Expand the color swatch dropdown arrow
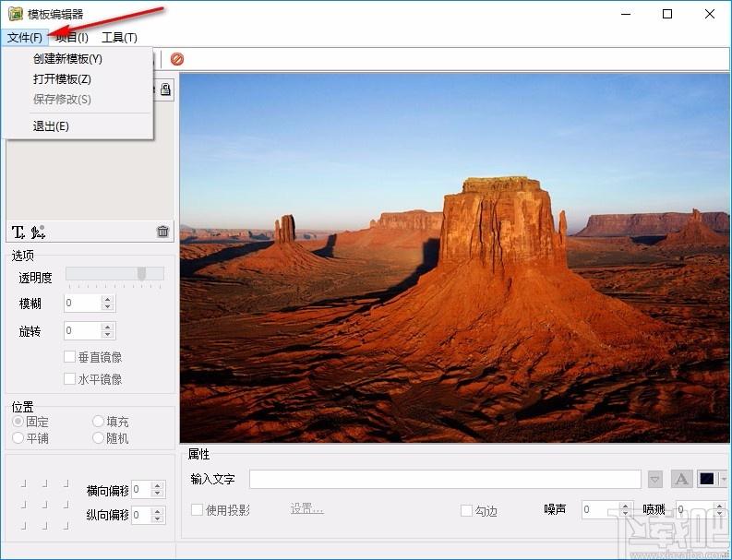Viewport: 732px width, 560px height. coord(724,479)
